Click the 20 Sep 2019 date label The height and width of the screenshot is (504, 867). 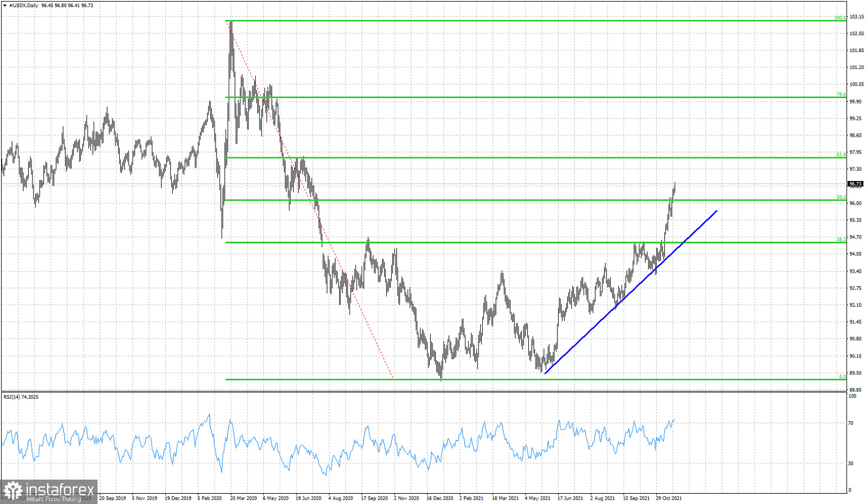pos(113,499)
